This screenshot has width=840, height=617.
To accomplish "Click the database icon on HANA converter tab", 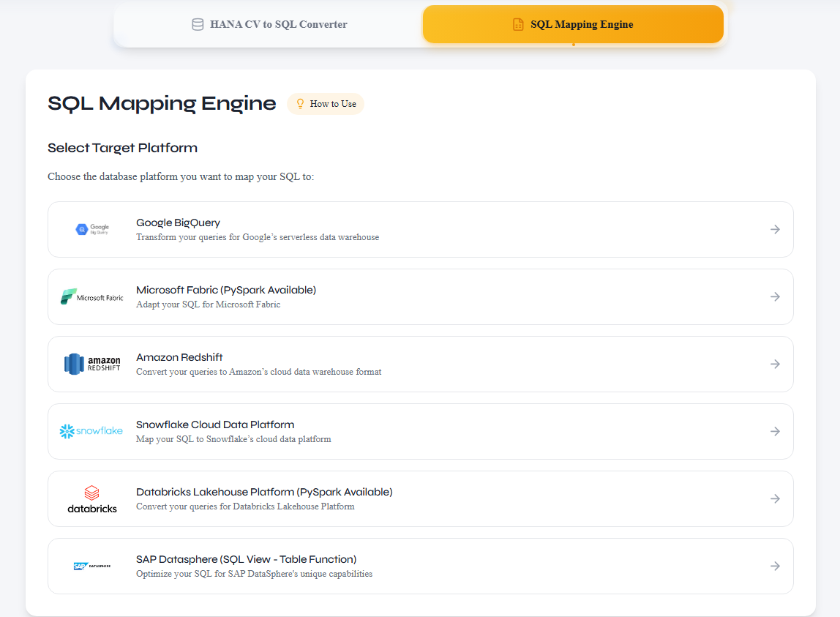I will tap(198, 24).
